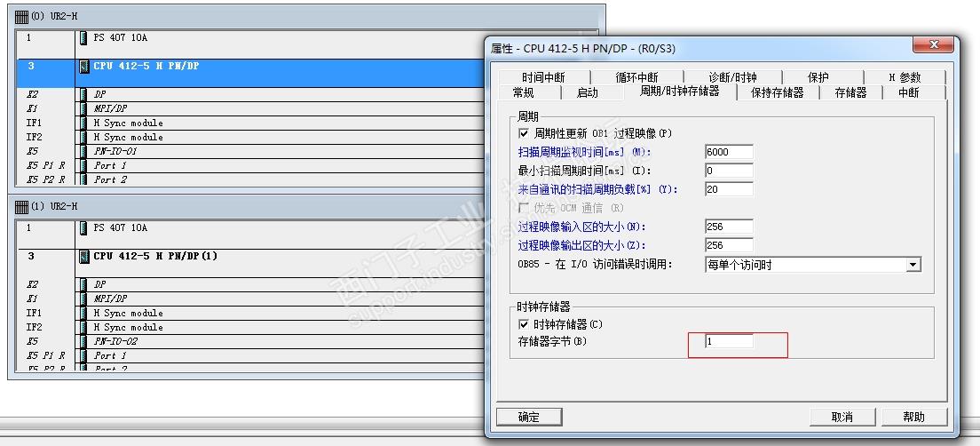Switch to the 循环中断 tab

636,77
